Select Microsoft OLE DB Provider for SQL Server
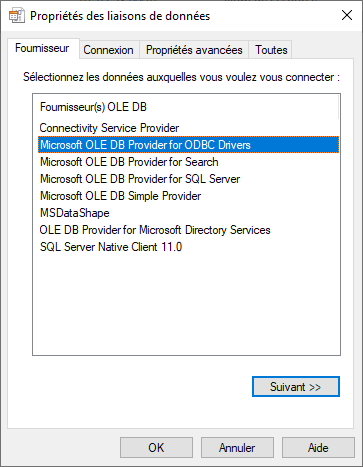Image resolution: width=363 pixels, height=467 pixels. coord(189,179)
